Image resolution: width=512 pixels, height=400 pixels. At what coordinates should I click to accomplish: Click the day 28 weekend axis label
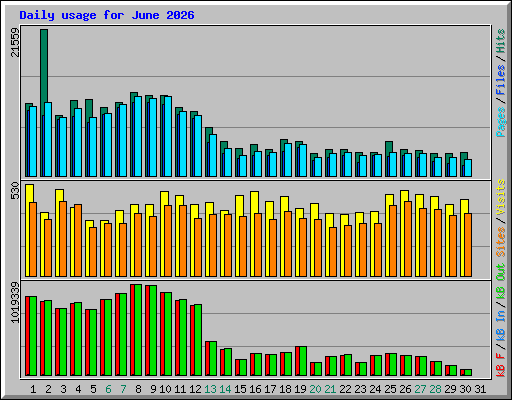435,389
